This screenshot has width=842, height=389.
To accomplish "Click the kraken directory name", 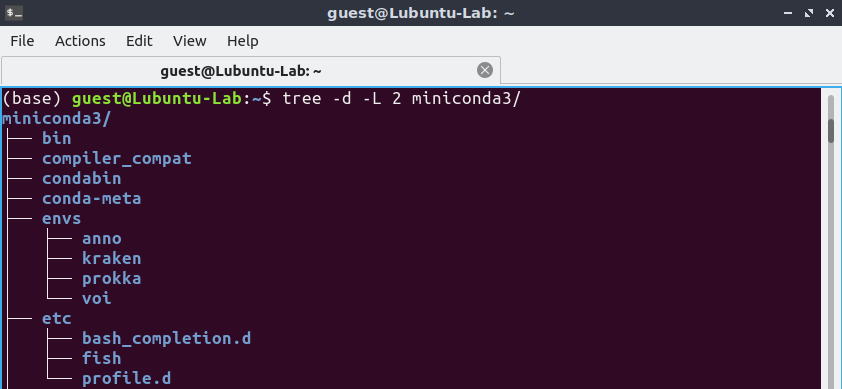I will pos(112,258).
